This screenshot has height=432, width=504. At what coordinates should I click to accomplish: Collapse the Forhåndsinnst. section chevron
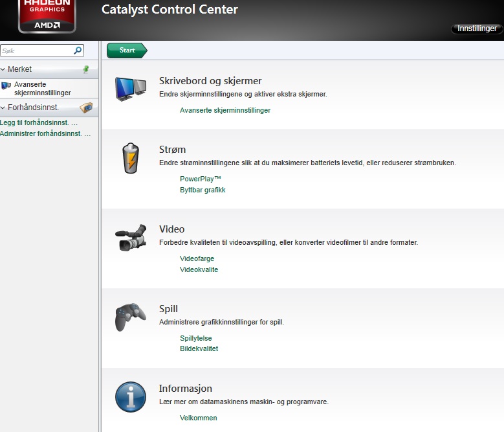[3, 108]
